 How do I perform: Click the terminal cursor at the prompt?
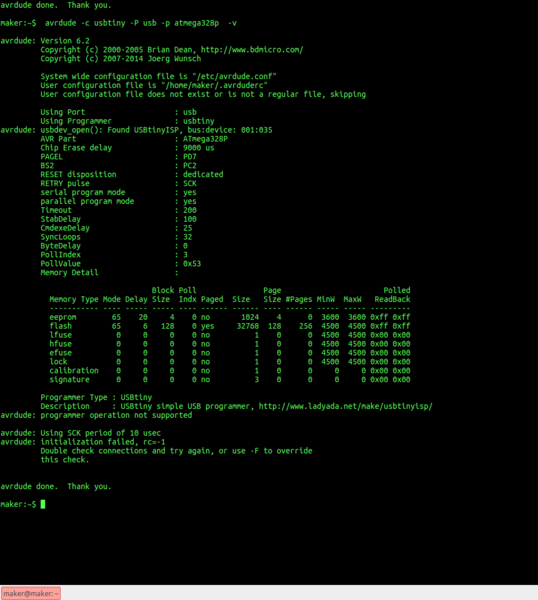click(x=43, y=504)
